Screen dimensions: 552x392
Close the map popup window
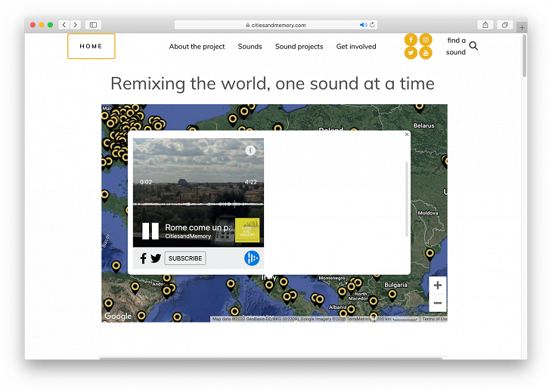click(x=407, y=134)
